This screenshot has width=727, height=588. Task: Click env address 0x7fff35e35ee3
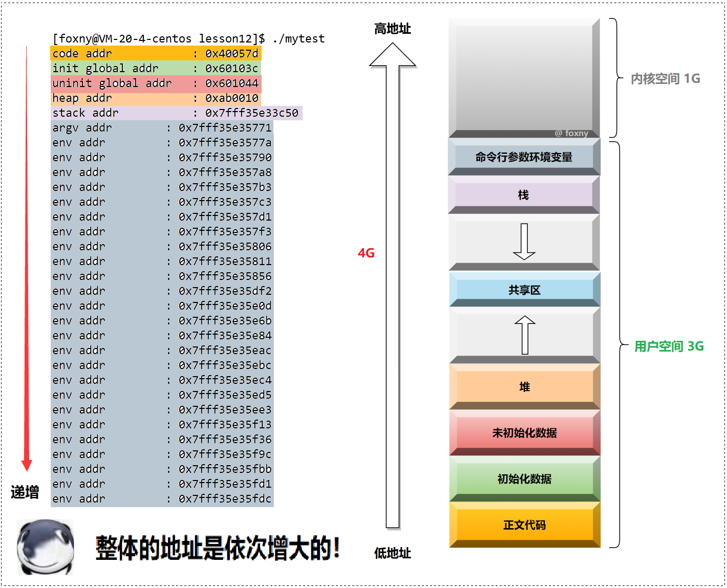225,409
